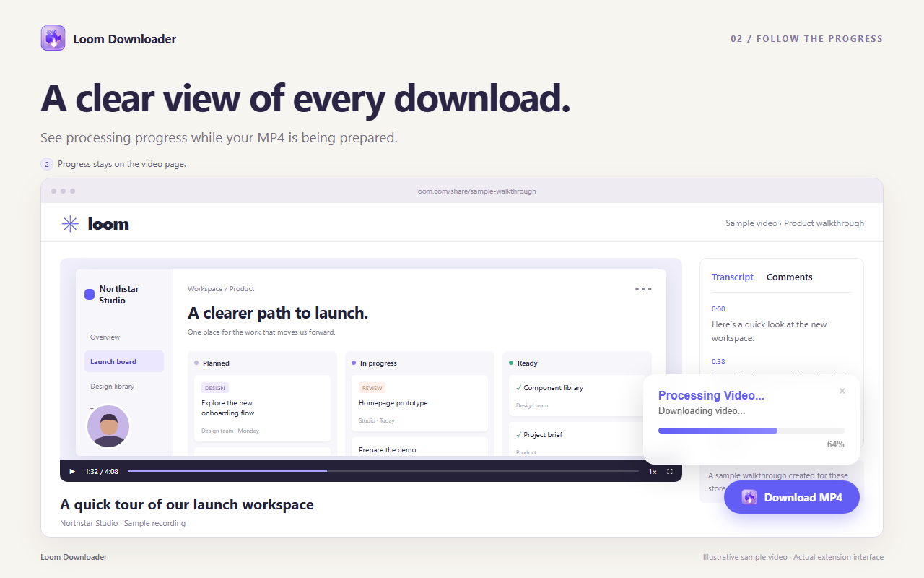Click the 64% progress value

coord(835,444)
